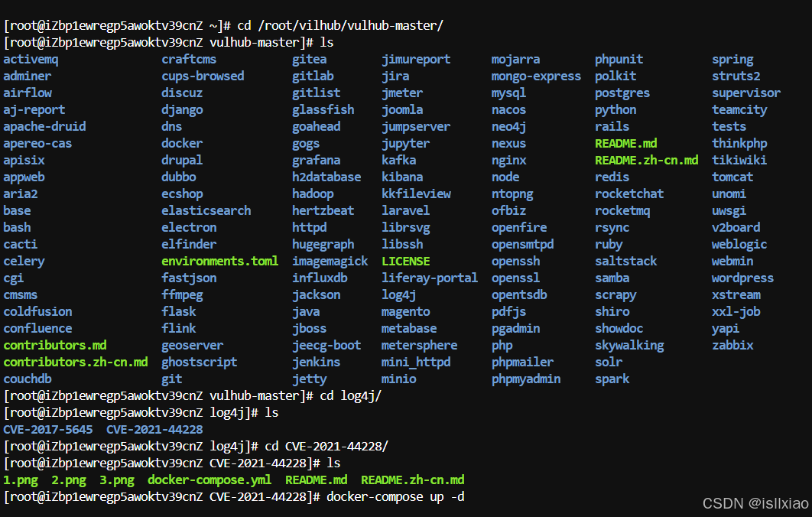The image size is (812, 517).
Task: Click the 'mojarra' directory entry
Action: [516, 60]
